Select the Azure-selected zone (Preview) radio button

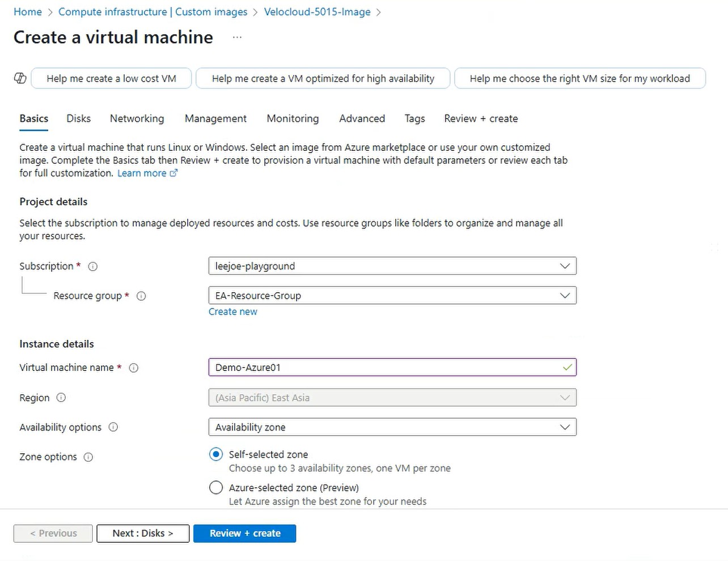tap(216, 487)
